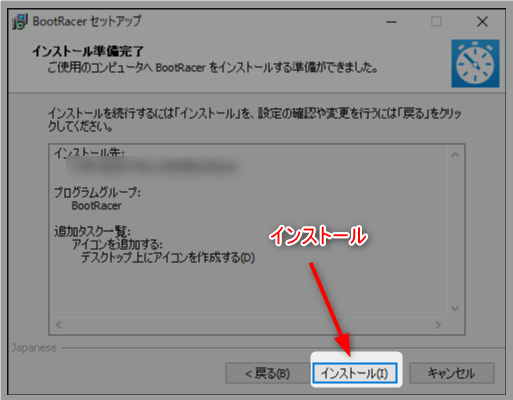Click the summary box scroll-up arrow
513x400 pixels.
tap(455, 155)
